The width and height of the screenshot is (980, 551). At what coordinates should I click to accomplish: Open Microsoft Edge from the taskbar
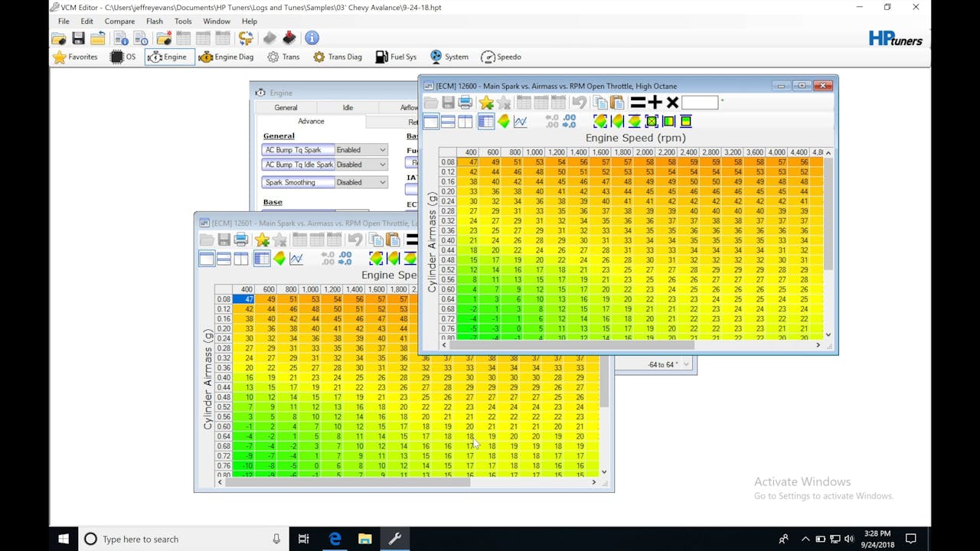click(335, 539)
